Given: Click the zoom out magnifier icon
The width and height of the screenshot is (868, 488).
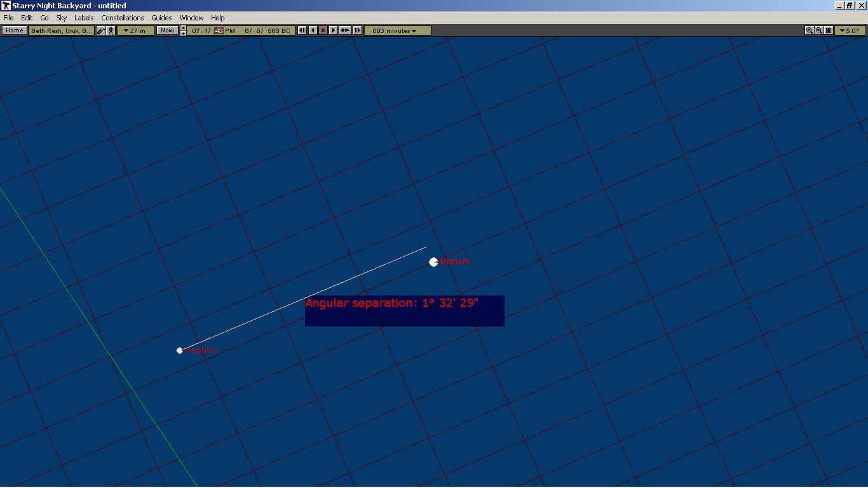Looking at the screenshot, I should [810, 30].
